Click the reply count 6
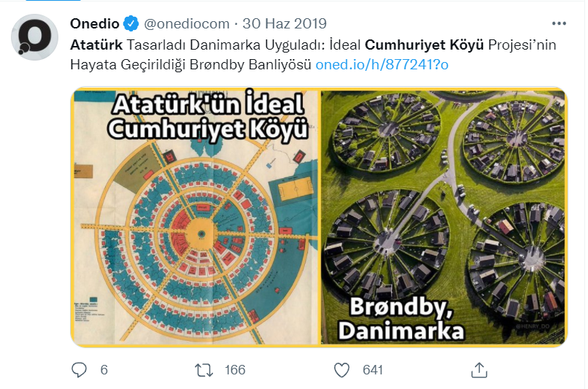 point(104,370)
